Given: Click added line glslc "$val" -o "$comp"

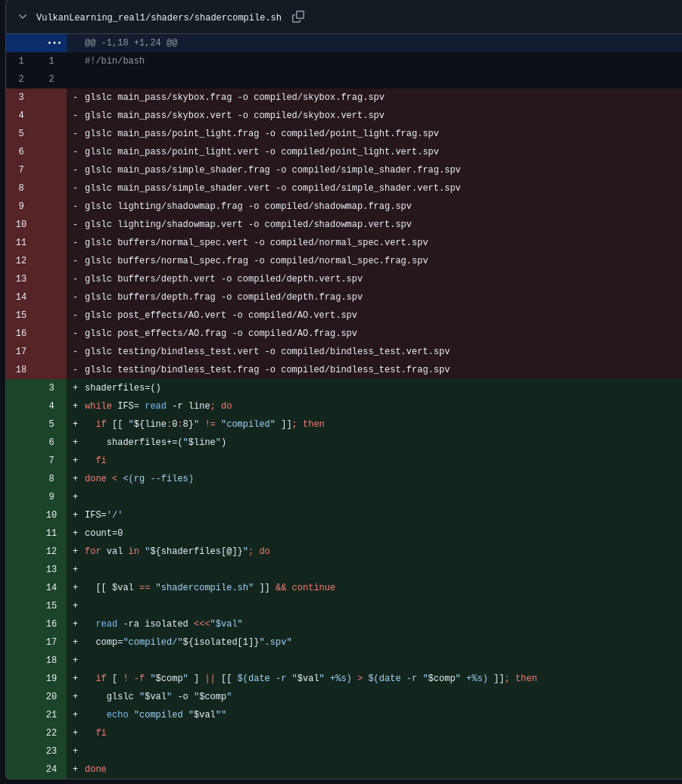Looking at the screenshot, I should pyautogui.click(x=169, y=696).
